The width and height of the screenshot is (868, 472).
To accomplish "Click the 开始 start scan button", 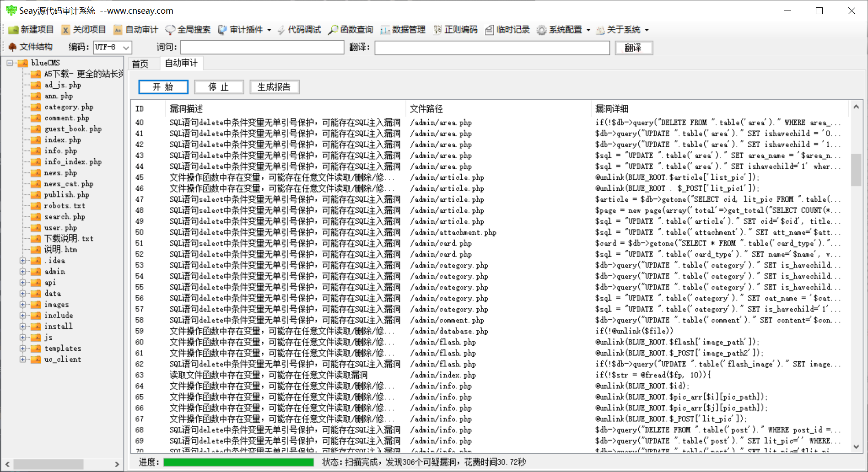I will point(163,87).
